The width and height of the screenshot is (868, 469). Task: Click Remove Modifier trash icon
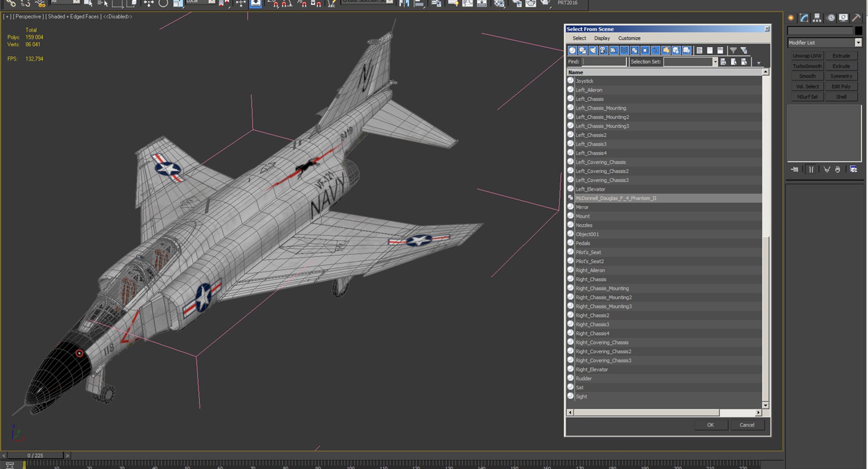click(838, 169)
